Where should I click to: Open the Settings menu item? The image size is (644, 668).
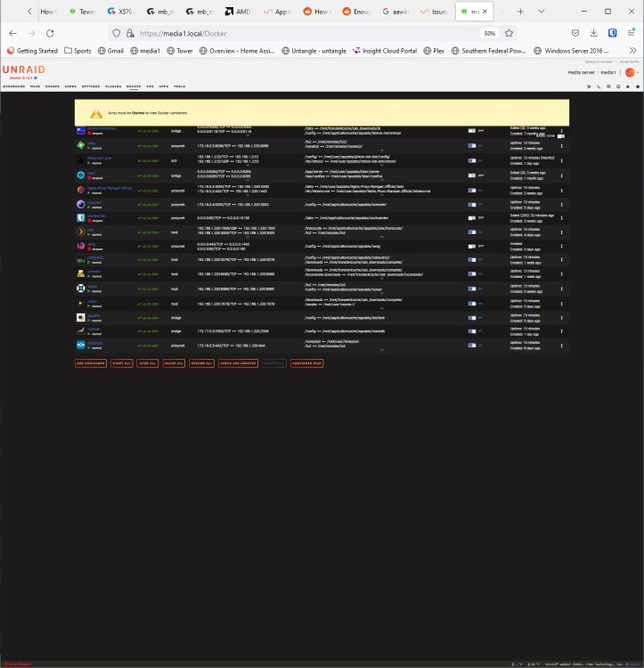tap(90, 86)
